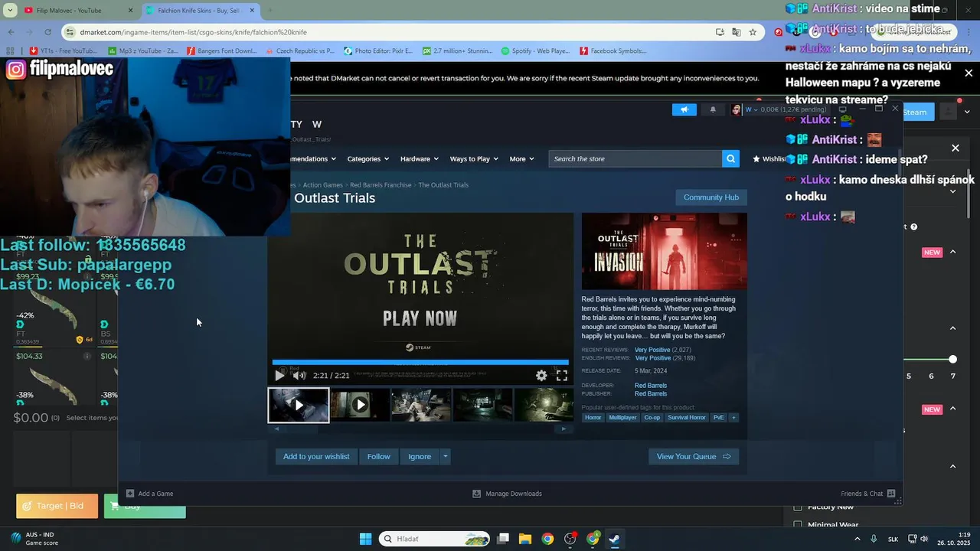Click the Horror tag
Screen dimensions: 980x551
click(x=593, y=418)
